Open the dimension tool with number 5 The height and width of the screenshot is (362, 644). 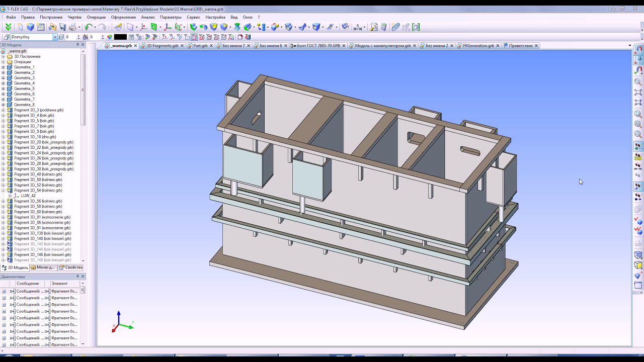(x=358, y=27)
